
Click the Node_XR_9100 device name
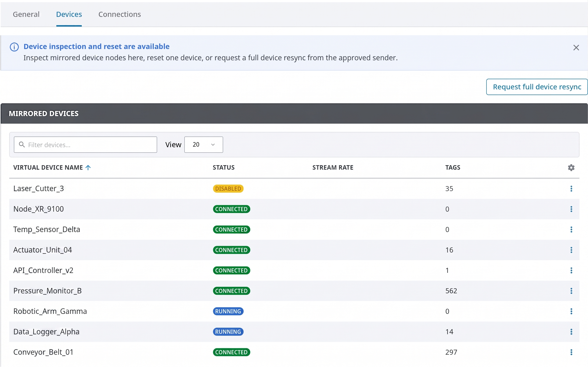click(x=38, y=209)
